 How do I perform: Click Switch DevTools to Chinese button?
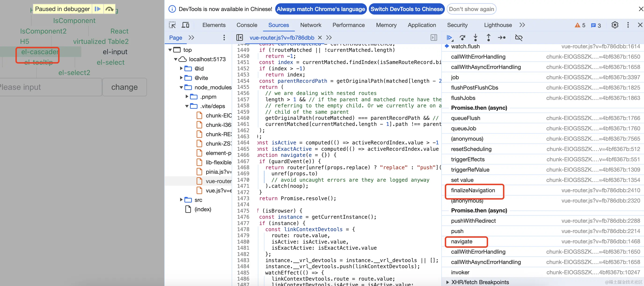click(x=406, y=9)
